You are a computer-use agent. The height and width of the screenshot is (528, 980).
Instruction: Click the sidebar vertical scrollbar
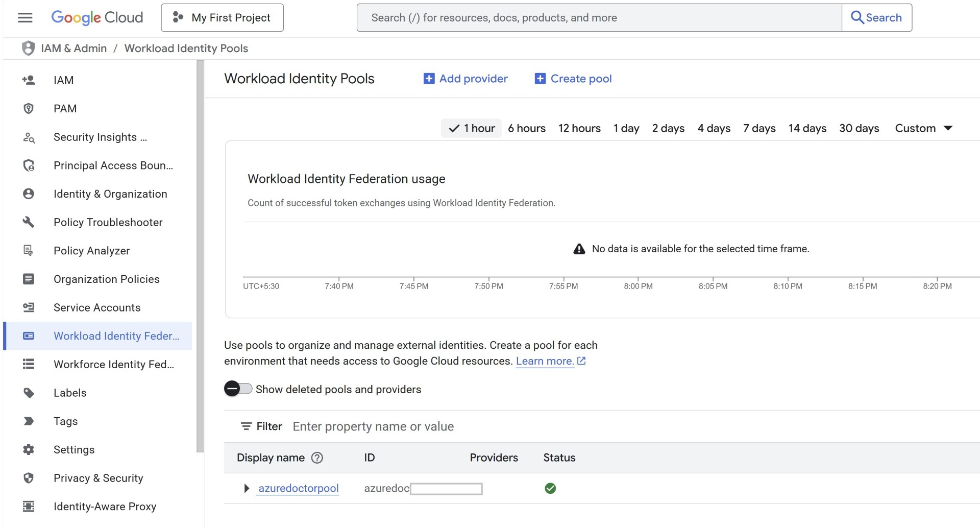click(200, 255)
